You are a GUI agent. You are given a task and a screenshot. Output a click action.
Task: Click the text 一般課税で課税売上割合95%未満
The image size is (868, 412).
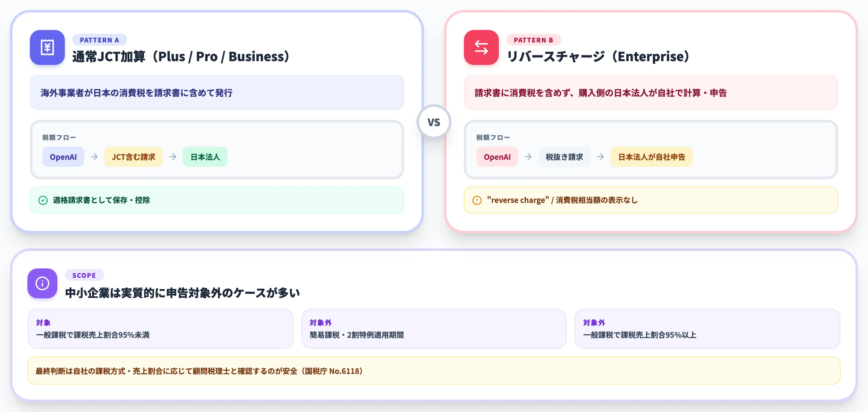coord(93,335)
